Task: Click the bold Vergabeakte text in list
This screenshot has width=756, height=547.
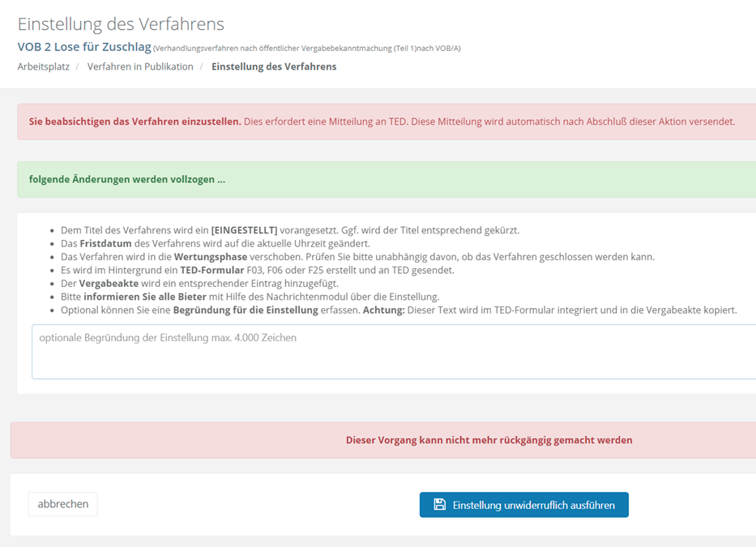Action: click(x=109, y=283)
